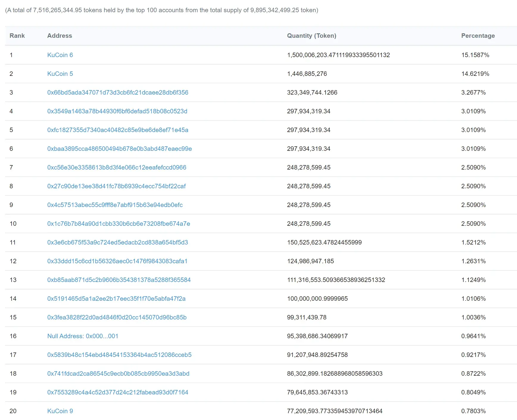Select the quantity 111,316,553.509366538936251332

tap(336, 280)
